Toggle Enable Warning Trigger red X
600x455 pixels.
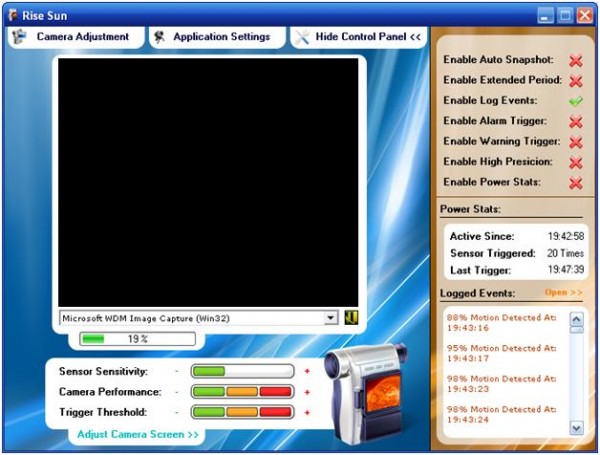576,142
